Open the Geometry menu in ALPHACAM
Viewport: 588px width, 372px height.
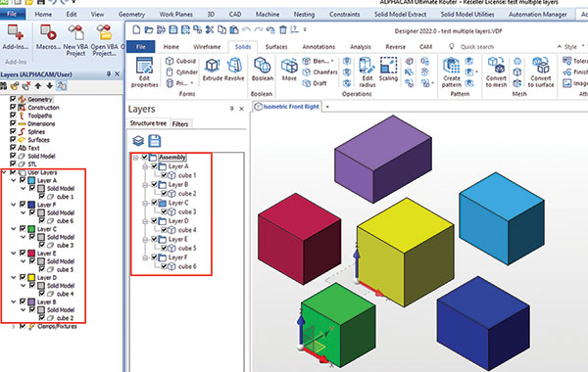coord(131,15)
